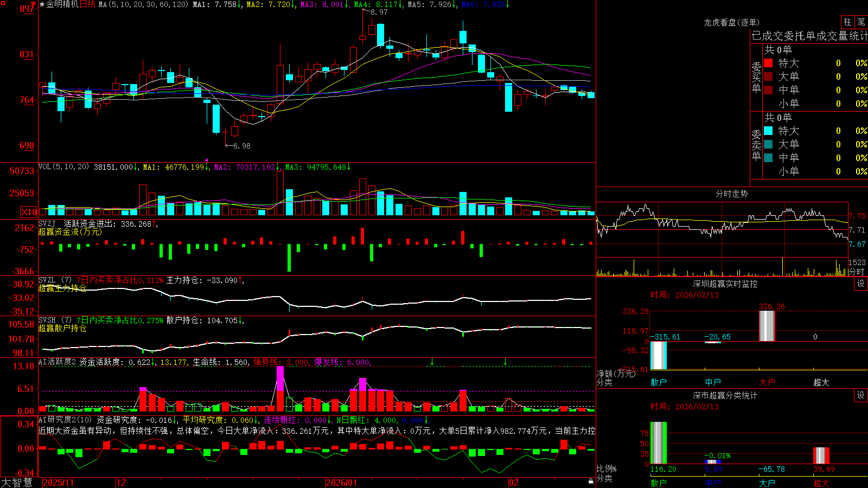Click the X10 volume scale box

click(29, 212)
